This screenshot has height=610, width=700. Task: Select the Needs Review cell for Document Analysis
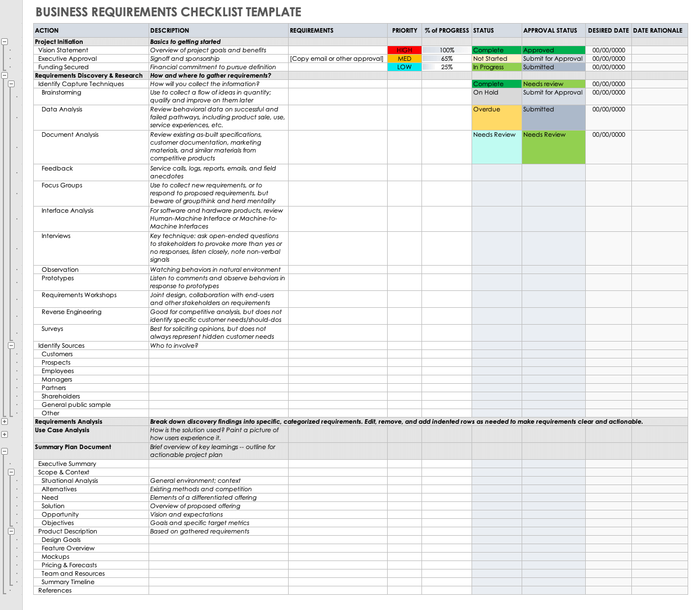495,147
